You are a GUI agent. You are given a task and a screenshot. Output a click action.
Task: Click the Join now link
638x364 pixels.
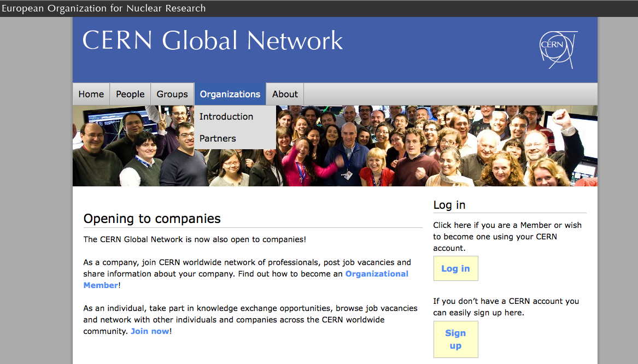149,331
